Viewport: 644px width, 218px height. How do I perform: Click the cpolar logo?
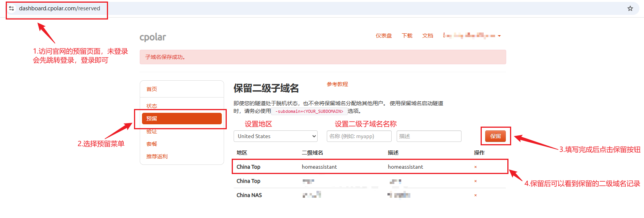[x=153, y=37]
